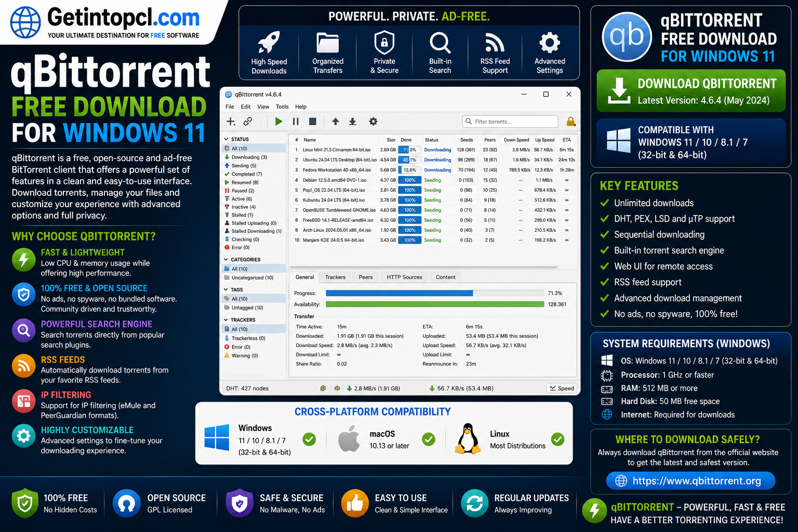Viewport: 798px width, 532px height.
Task: Click the green Download qBittorrent button
Action: 691,91
